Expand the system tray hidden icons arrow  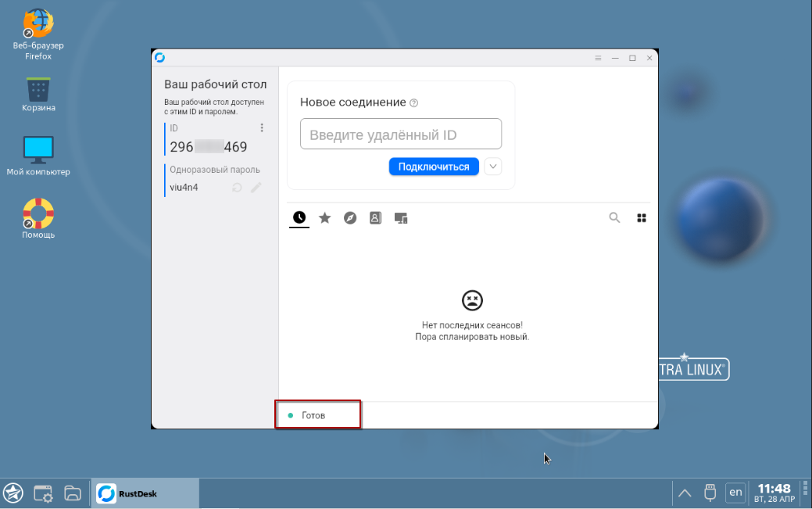pos(685,493)
